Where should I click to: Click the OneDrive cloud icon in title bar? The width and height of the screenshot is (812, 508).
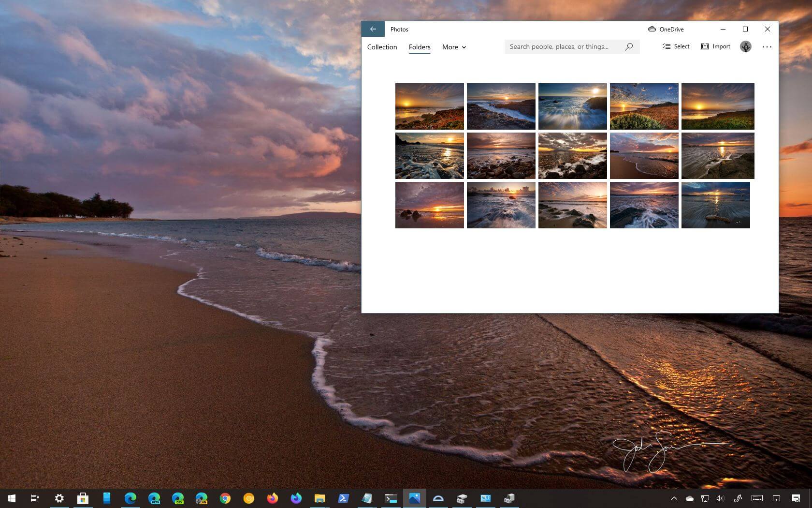651,29
